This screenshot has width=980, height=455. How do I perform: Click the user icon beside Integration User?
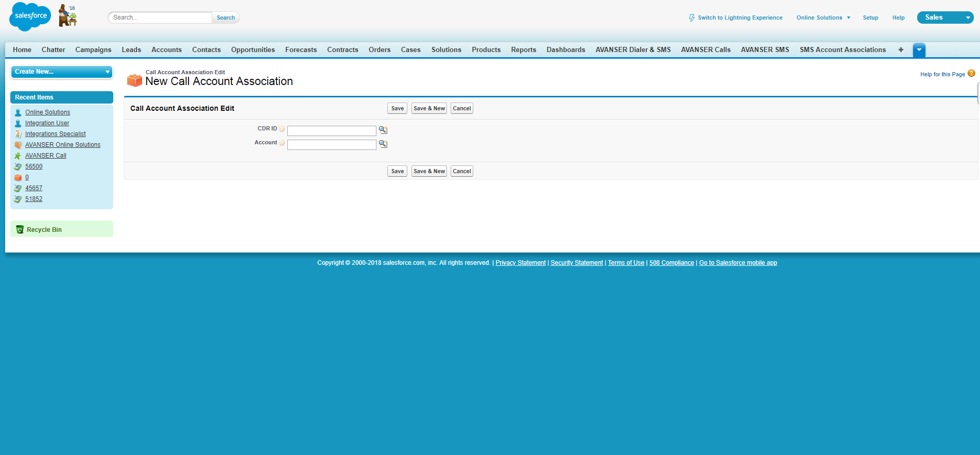18,123
